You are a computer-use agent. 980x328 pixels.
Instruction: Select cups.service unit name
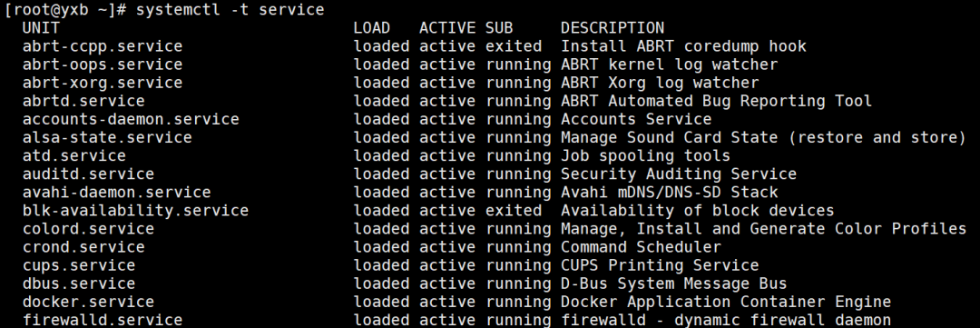pyautogui.click(x=79, y=264)
